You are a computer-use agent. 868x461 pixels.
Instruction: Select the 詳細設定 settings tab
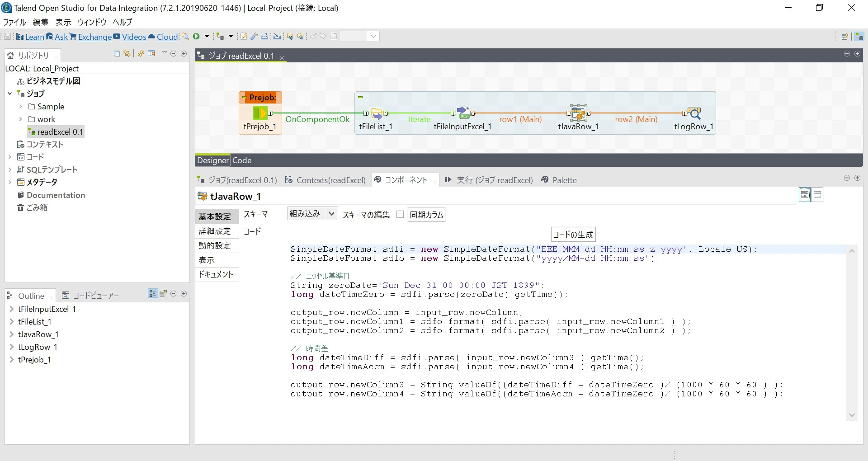point(215,231)
